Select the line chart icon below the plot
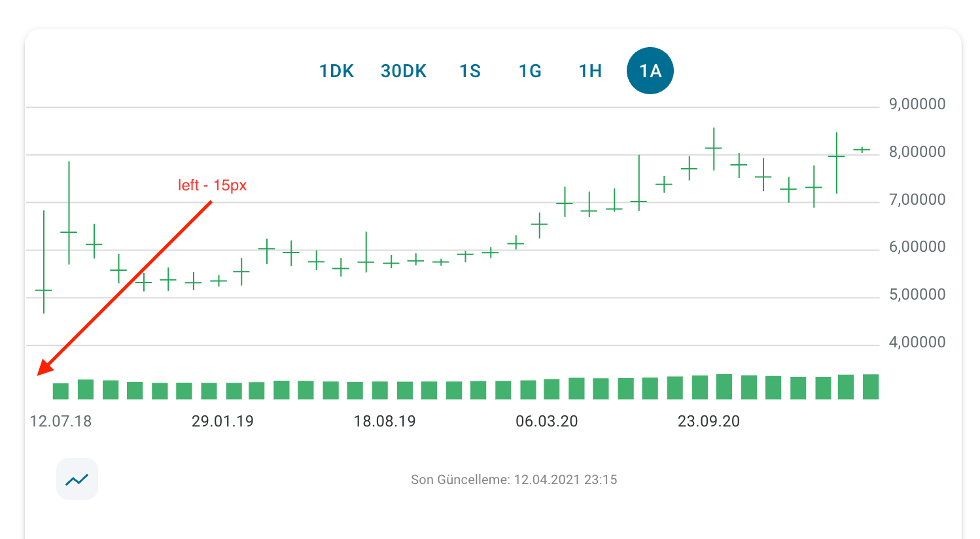The width and height of the screenshot is (980, 539). point(77,479)
